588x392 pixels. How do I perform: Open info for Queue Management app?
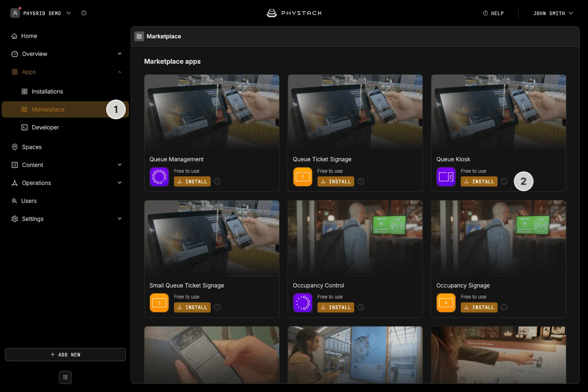pos(217,181)
